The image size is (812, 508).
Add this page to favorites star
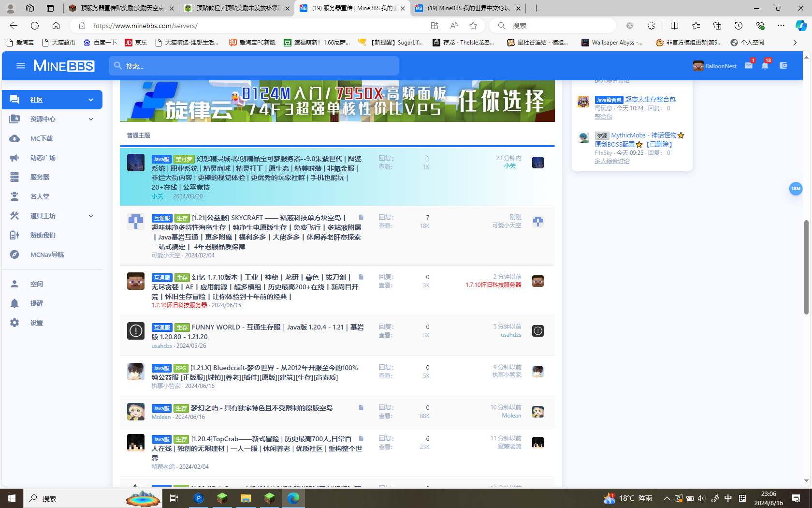click(473, 26)
